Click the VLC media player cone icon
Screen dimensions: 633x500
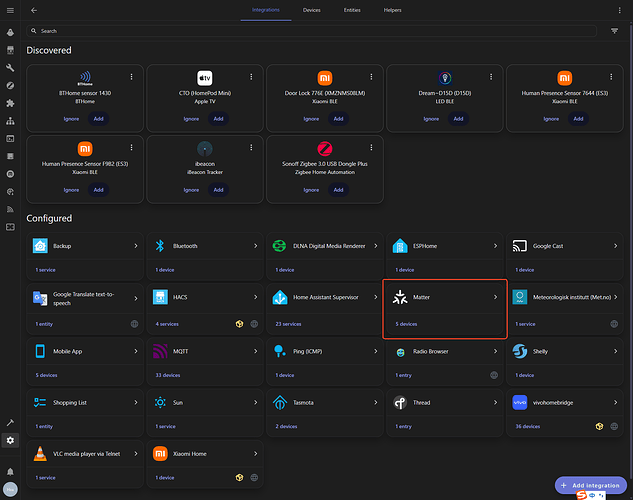(40, 453)
